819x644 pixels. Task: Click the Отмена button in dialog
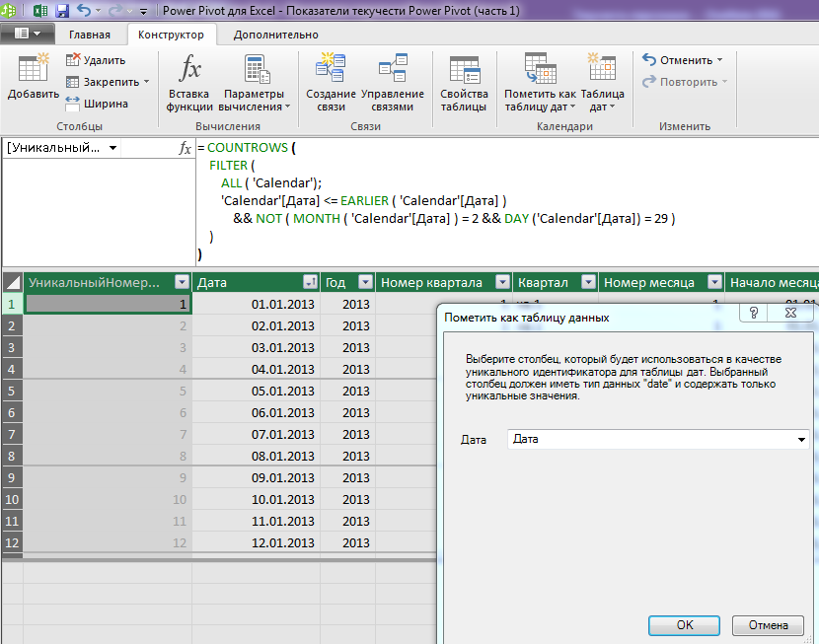click(768, 625)
